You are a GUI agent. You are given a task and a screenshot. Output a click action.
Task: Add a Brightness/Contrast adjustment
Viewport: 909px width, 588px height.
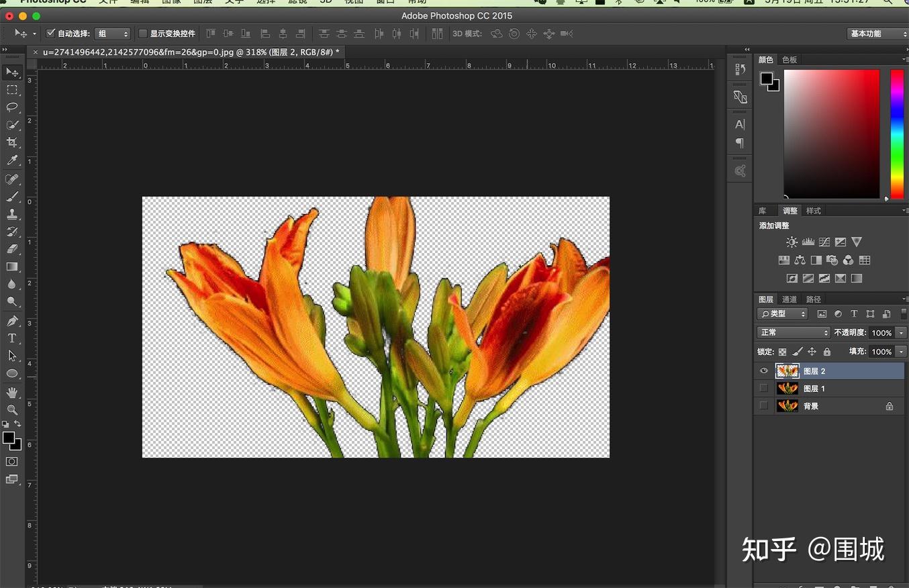(792, 242)
